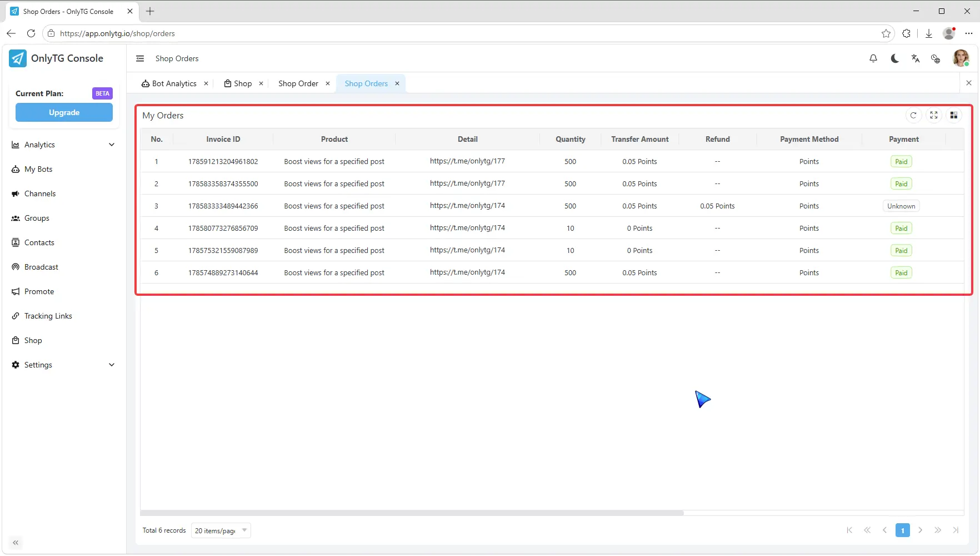This screenshot has width=980, height=556.
Task: Refresh the My Orders table
Action: (913, 115)
